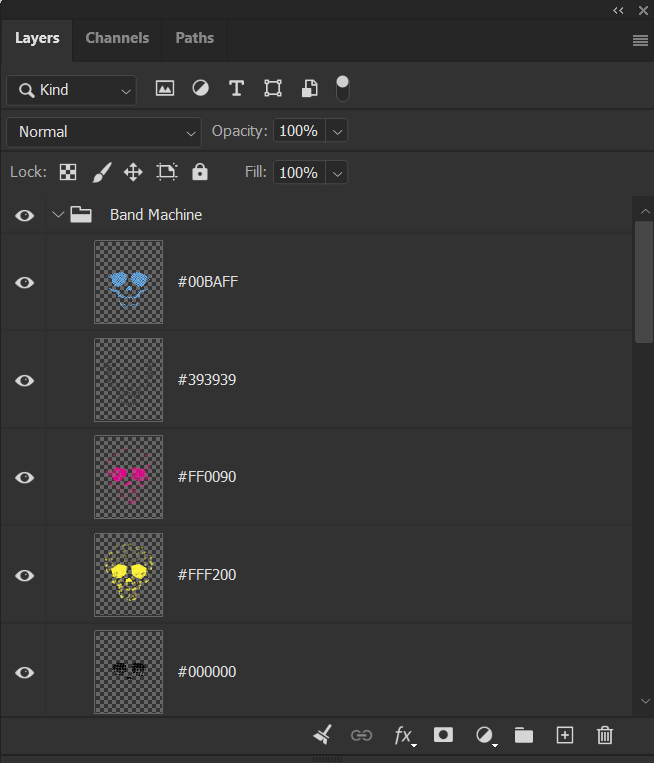
Task: Click the Fill label
Action: coord(256,172)
